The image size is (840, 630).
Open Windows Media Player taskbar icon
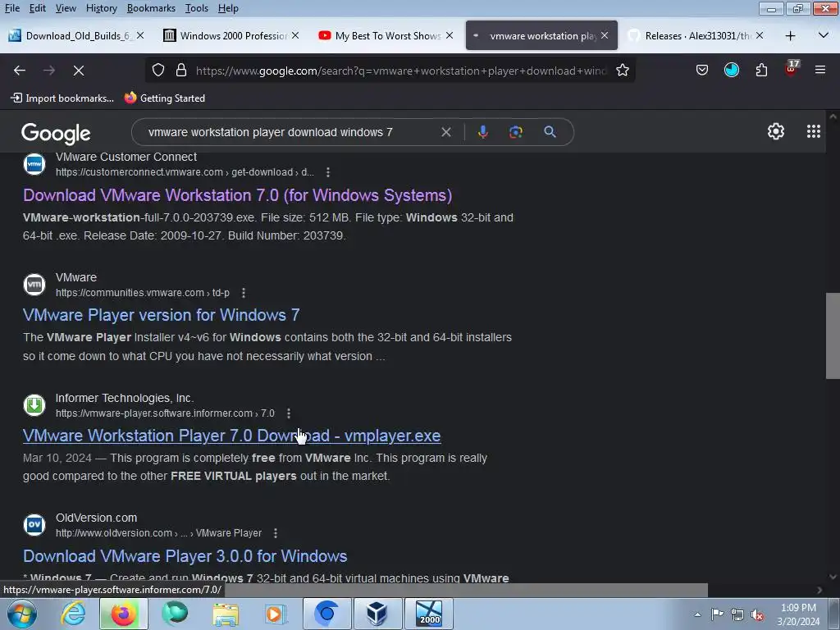[276, 614]
